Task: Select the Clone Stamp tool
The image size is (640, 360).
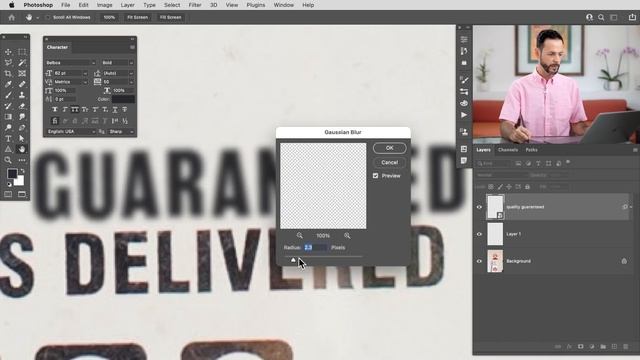Action: coord(22,95)
